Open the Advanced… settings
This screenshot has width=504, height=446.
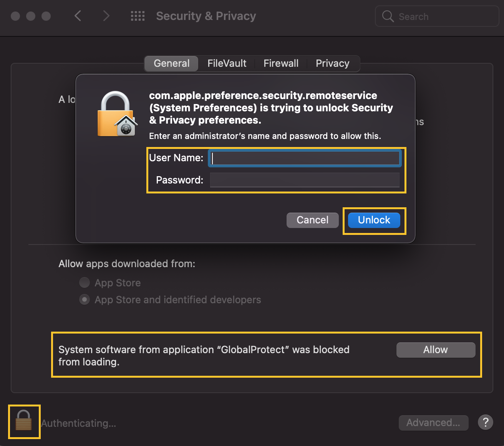pyautogui.click(x=433, y=423)
